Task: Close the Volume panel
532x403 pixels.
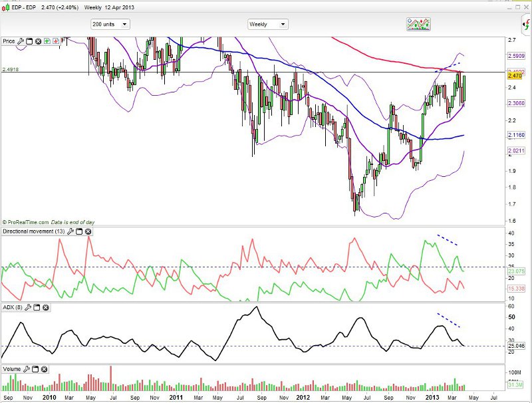Action: [44, 369]
